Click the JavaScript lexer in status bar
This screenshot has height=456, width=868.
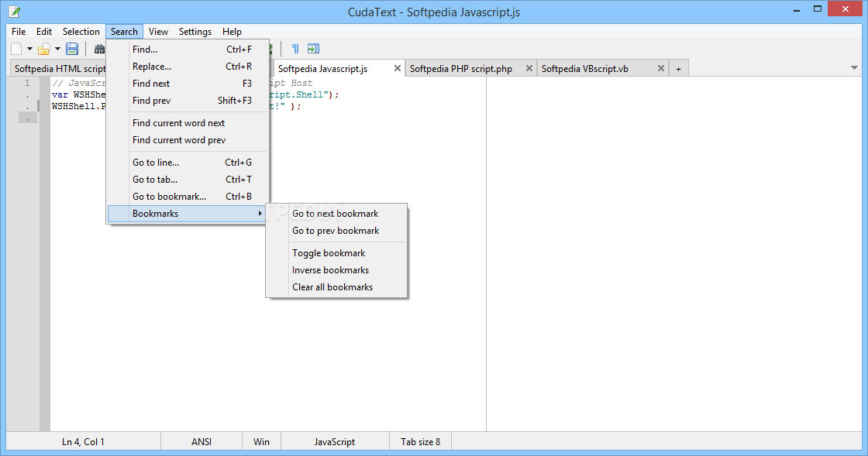click(x=335, y=442)
